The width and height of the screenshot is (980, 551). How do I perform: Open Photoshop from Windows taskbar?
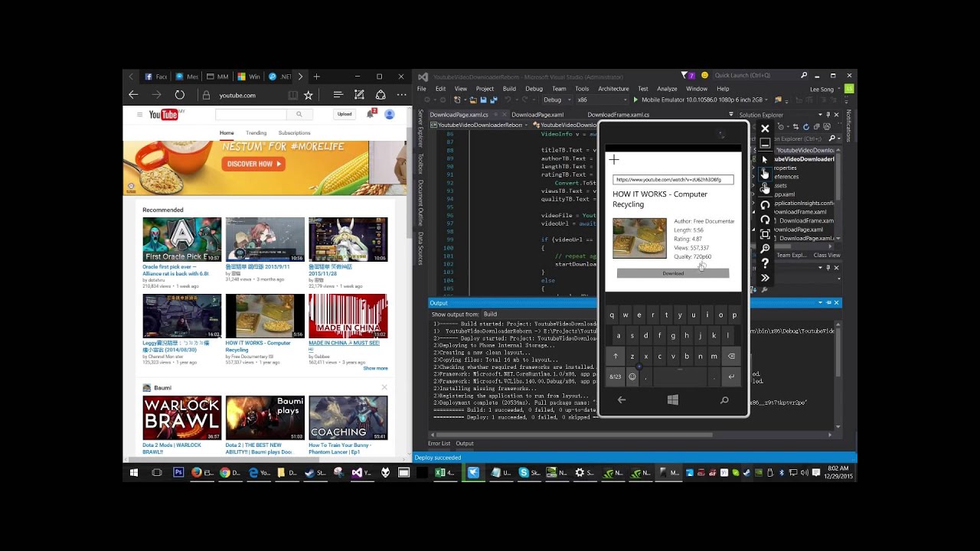(178, 473)
